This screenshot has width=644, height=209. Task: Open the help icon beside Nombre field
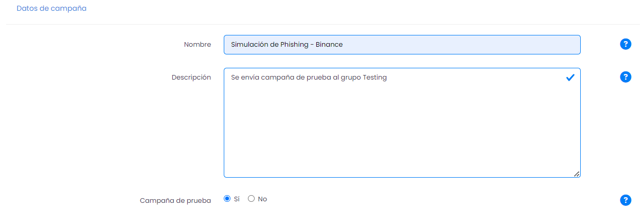click(x=625, y=44)
